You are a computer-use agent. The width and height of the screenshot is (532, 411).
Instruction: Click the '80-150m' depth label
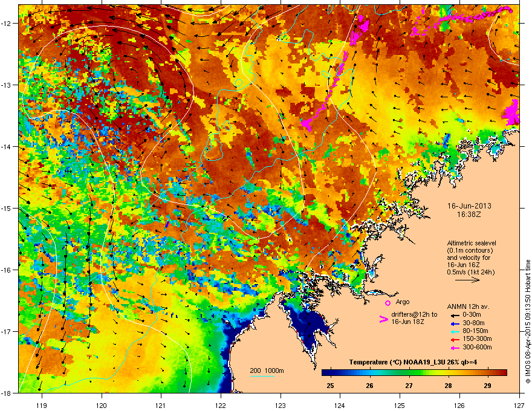tap(475, 331)
